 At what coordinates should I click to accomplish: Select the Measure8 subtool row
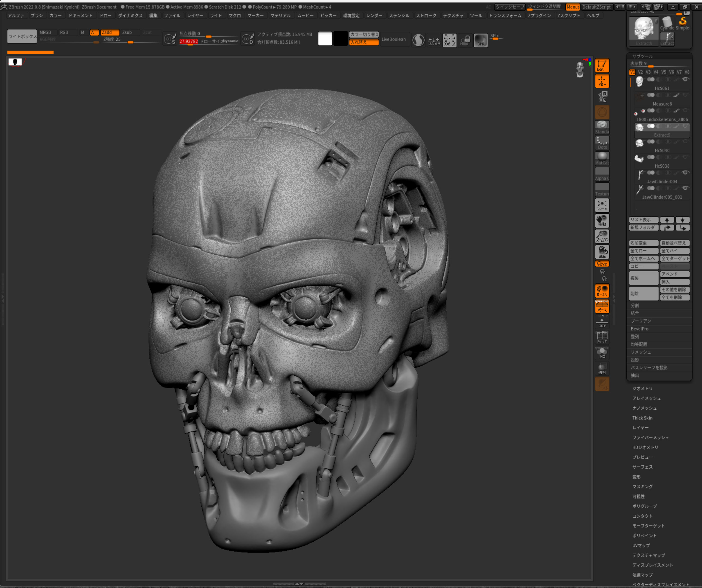662,99
